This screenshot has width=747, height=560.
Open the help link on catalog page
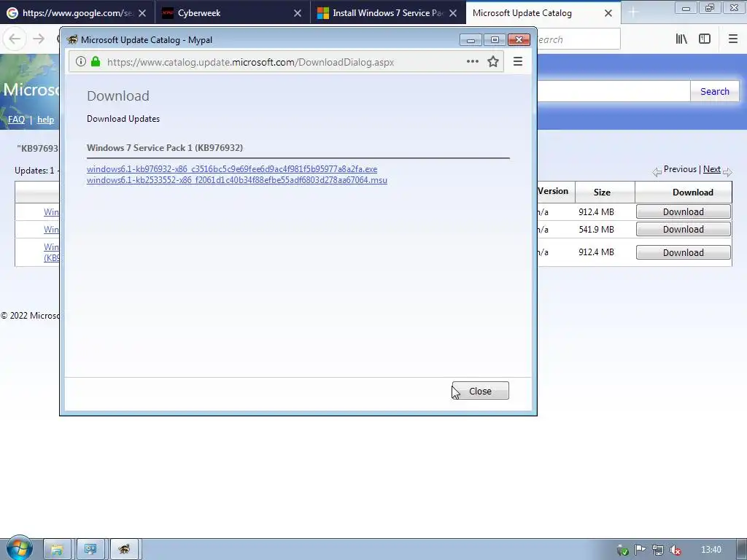coord(46,120)
